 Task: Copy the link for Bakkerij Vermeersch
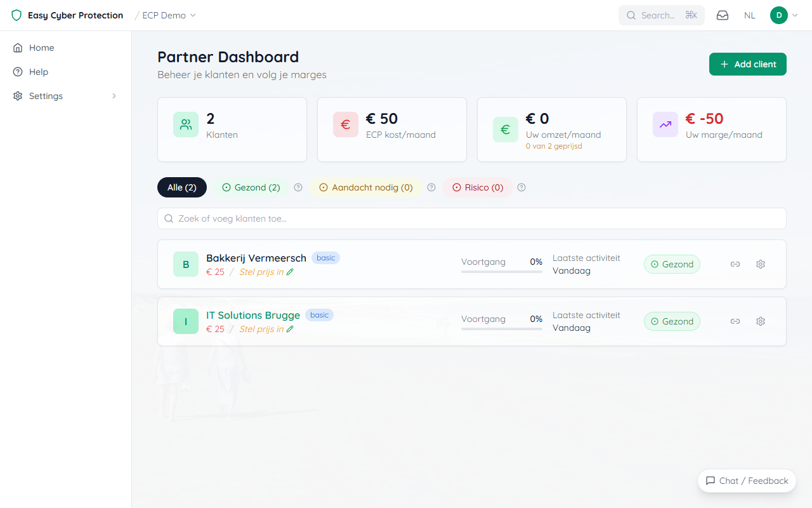735,264
